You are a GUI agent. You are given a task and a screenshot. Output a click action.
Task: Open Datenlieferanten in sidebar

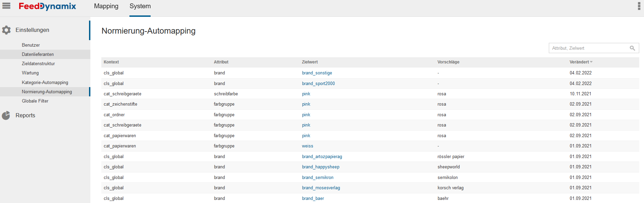[x=38, y=55]
